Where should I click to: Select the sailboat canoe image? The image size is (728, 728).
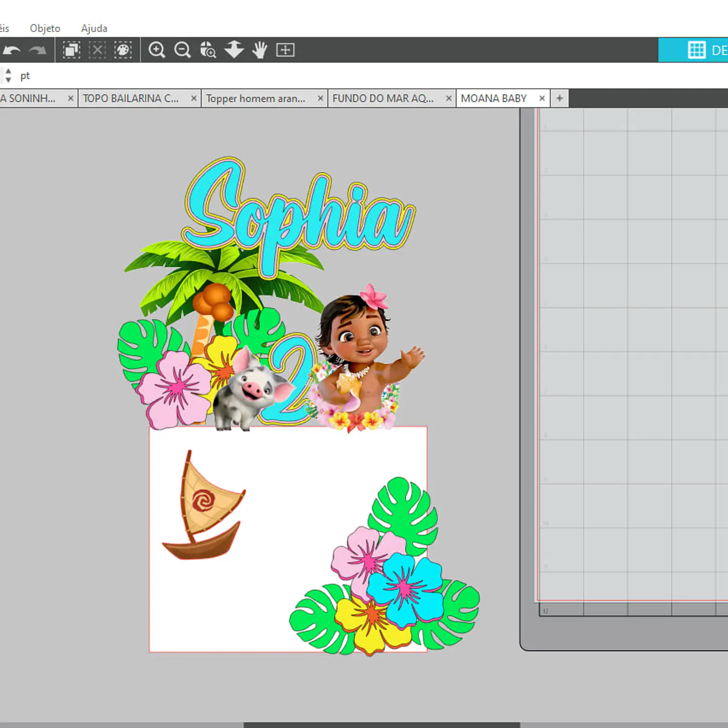[204, 505]
